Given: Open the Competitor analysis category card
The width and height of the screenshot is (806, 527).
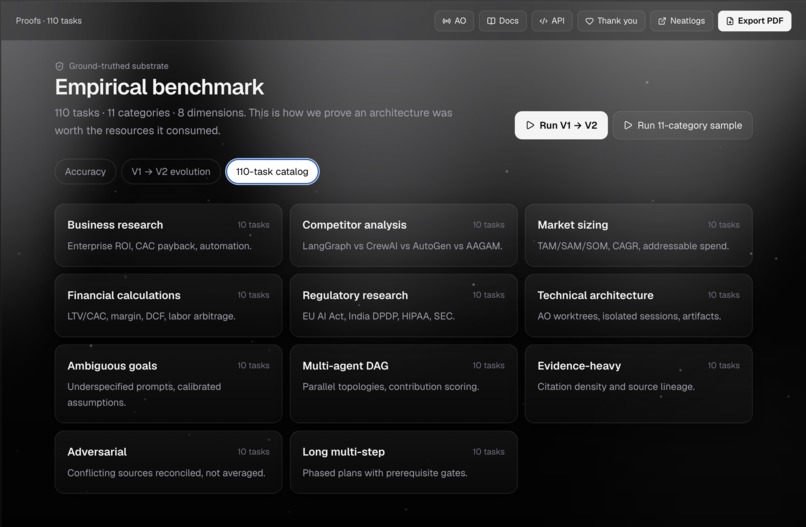Looking at the screenshot, I should pos(404,235).
